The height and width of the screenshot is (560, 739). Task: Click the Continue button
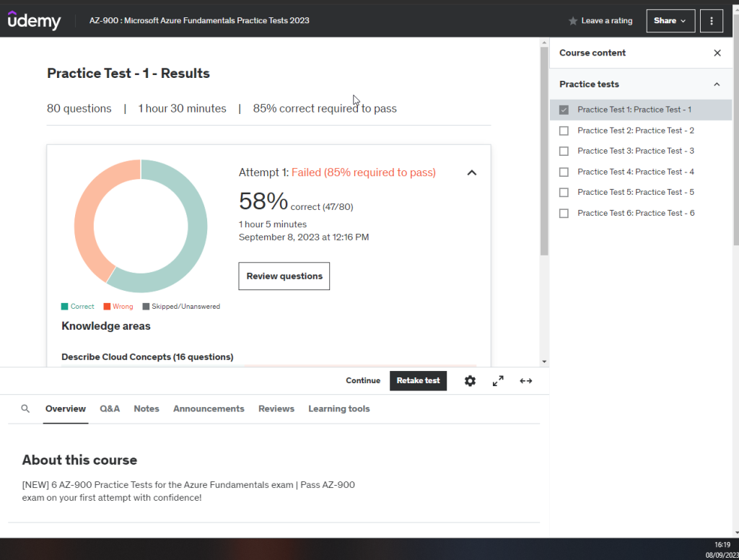click(x=363, y=381)
